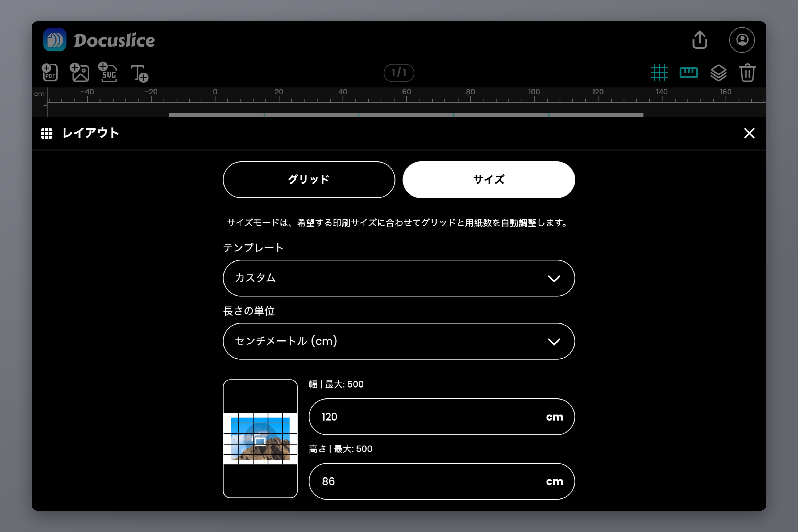Click the cm unit label on ruler
Screen dimensions: 798x532
click(39, 94)
